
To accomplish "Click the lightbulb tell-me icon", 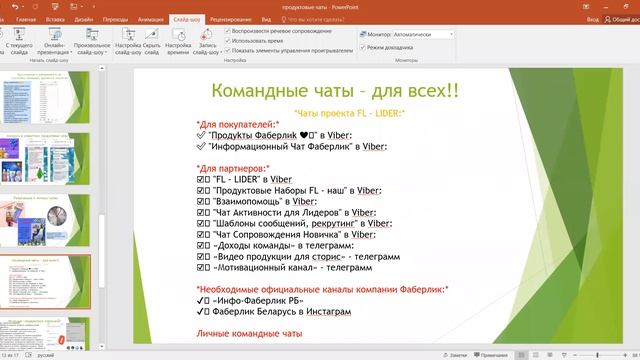I will coord(284,19).
